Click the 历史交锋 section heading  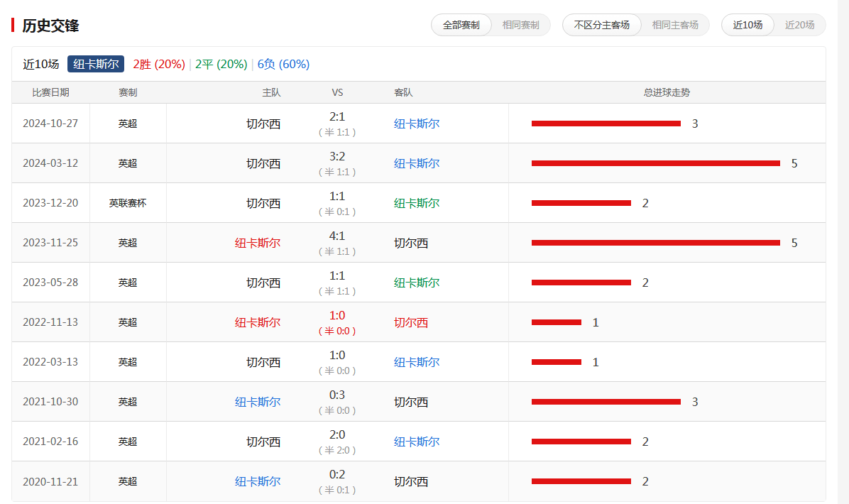point(50,26)
